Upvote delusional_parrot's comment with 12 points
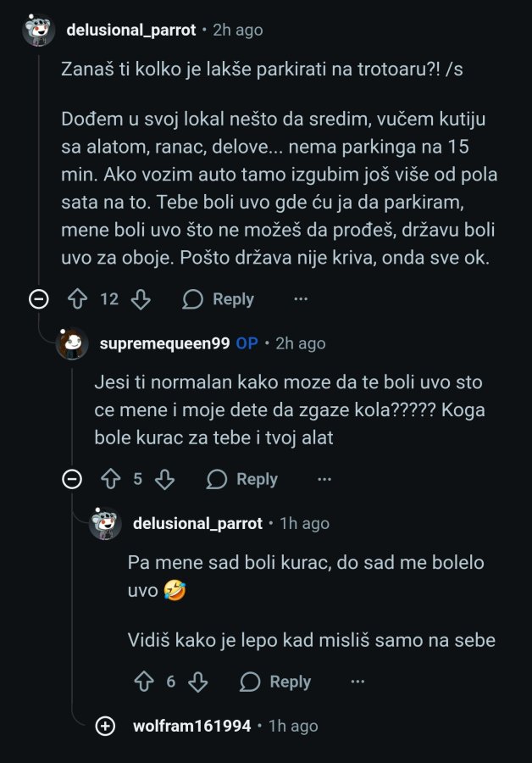This screenshot has width=532, height=763. coord(78,299)
